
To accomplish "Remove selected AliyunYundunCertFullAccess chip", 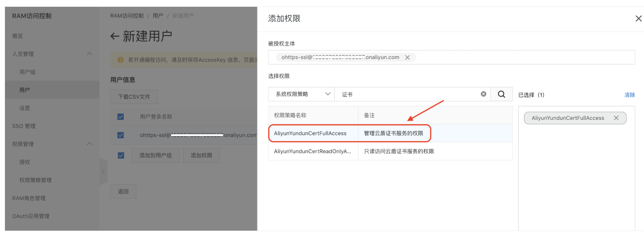I will [x=616, y=118].
